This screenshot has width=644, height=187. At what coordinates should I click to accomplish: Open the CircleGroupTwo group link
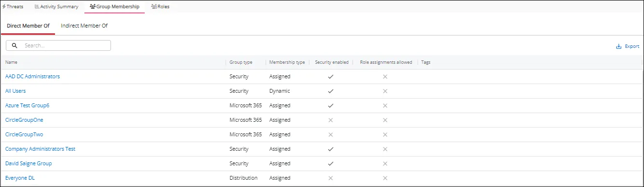pyautogui.click(x=24, y=134)
